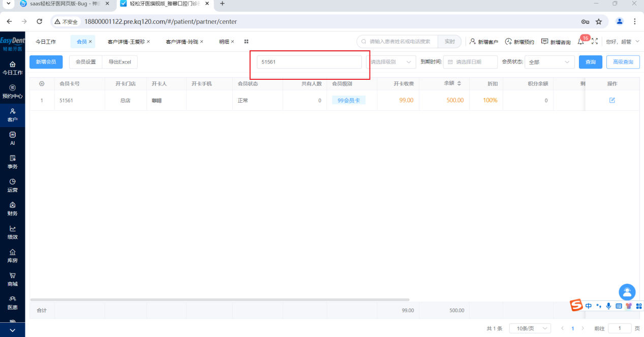Click the Sogou input method S logo
The height and width of the screenshot is (337, 644).
(576, 305)
